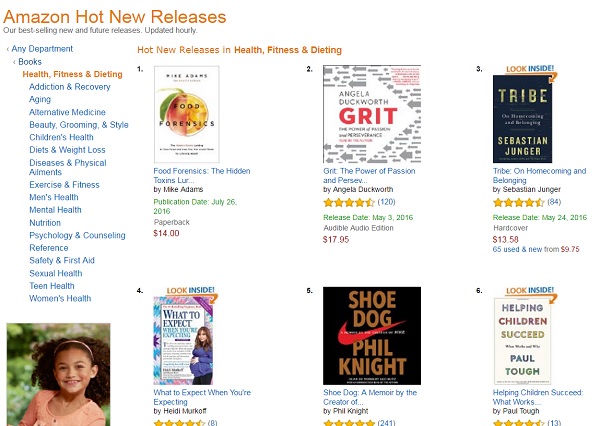
Task: Click the Helping Children Succeed cover
Action: (x=522, y=340)
